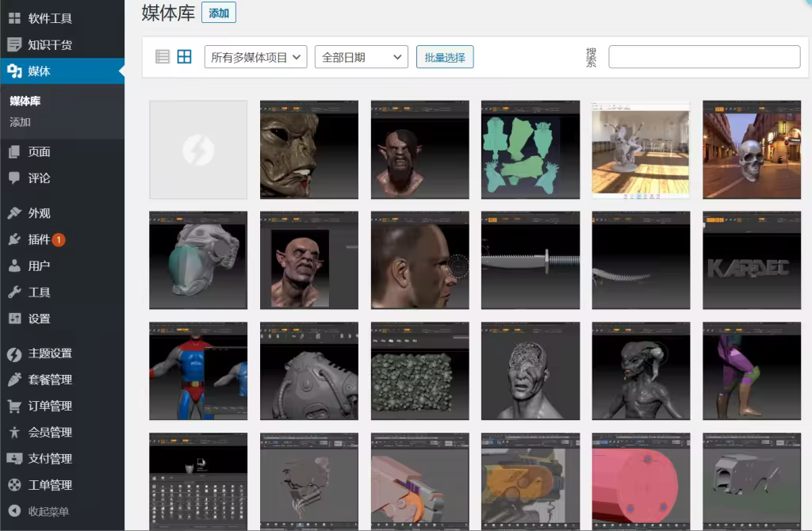Viewport: 812px width, 531px height.
Task: Switch to list view icon
Action: (x=163, y=56)
